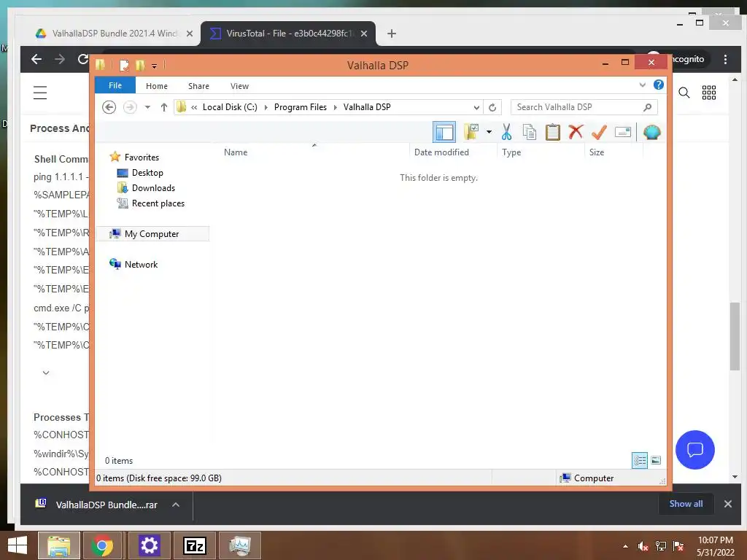This screenshot has width=747, height=560.
Task: Open the ValhallaDSP Bundle rar download options
Action: pos(176,505)
